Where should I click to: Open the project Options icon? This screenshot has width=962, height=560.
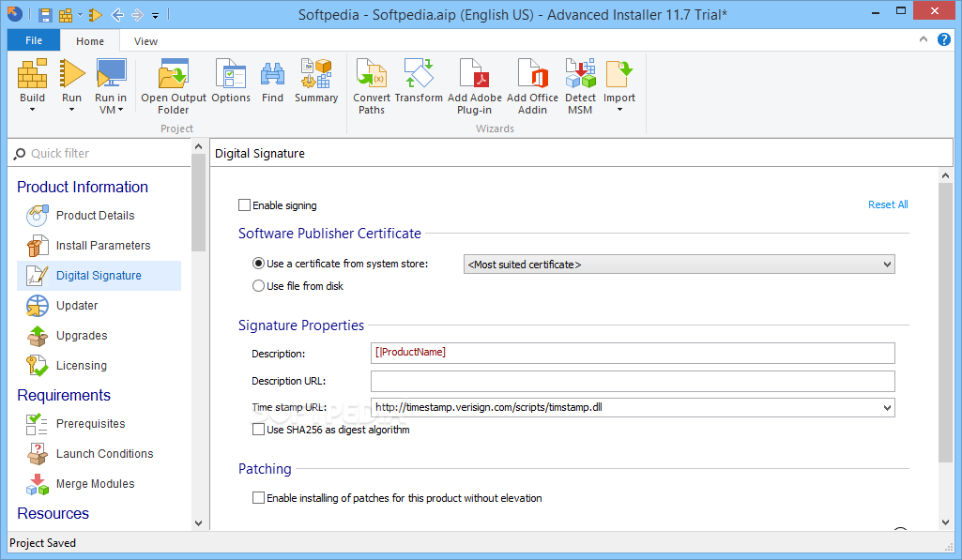(x=231, y=73)
